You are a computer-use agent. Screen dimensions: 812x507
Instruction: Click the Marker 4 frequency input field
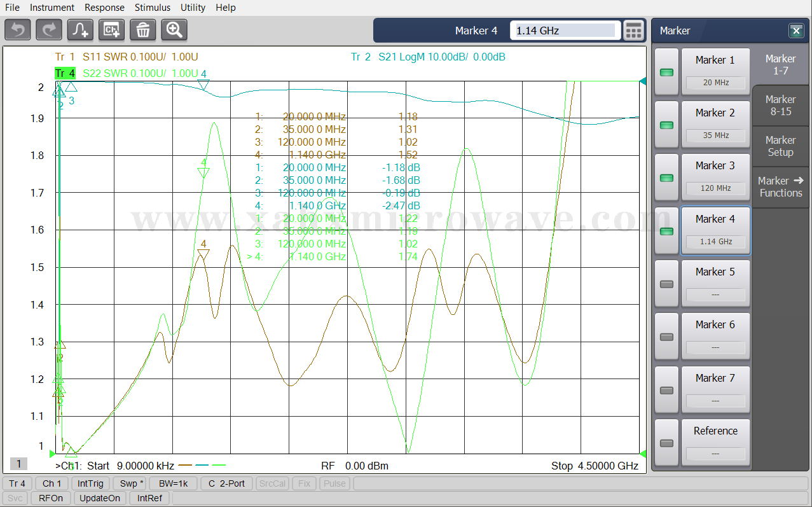tap(565, 31)
